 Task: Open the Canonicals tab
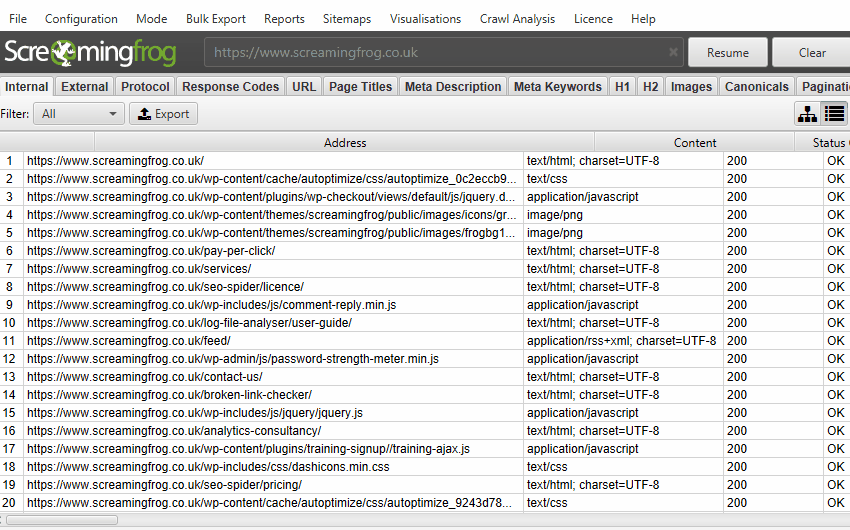pos(757,87)
